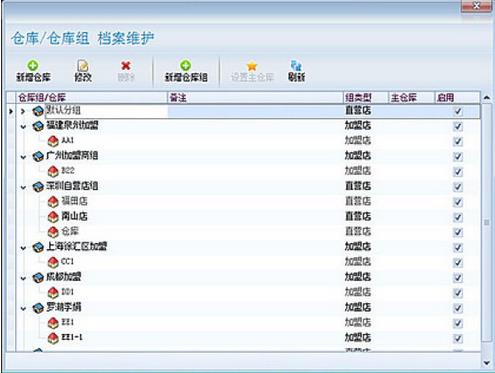
Task: Select the EE1-1 warehouse entry
Action: click(72, 337)
